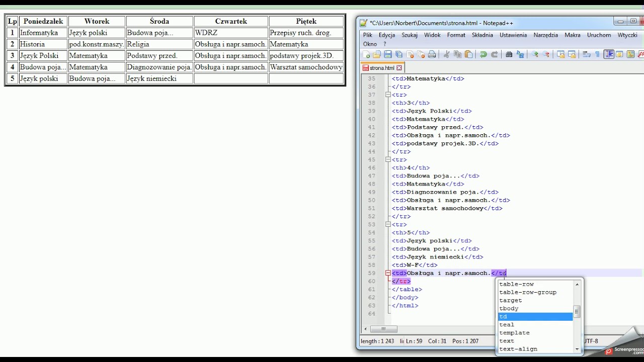Toggle show all characters pilcrow icon
The width and height of the screenshot is (644, 362).
597,54
